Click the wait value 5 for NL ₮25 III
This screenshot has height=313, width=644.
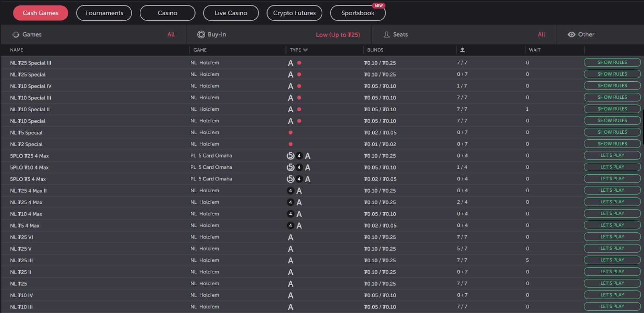(x=527, y=260)
